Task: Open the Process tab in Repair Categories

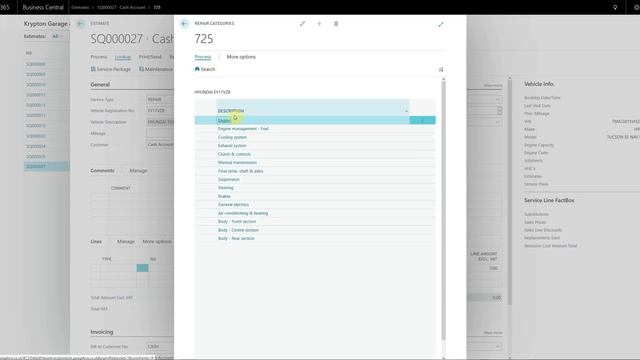Action: [203, 57]
